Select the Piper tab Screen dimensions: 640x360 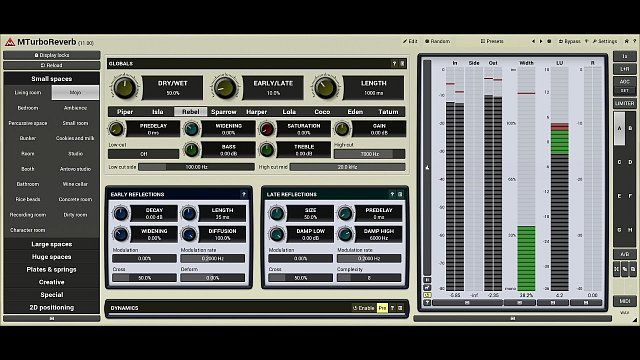(125, 111)
